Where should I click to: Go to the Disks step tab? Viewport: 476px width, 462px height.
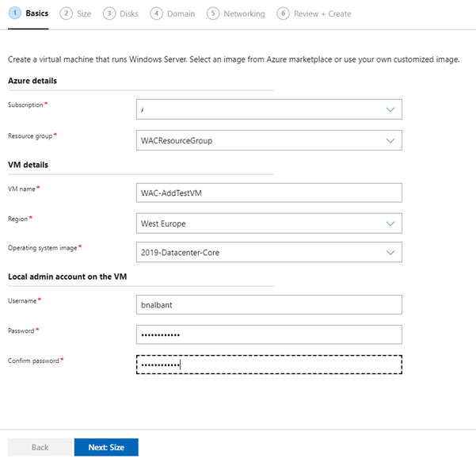click(x=120, y=14)
